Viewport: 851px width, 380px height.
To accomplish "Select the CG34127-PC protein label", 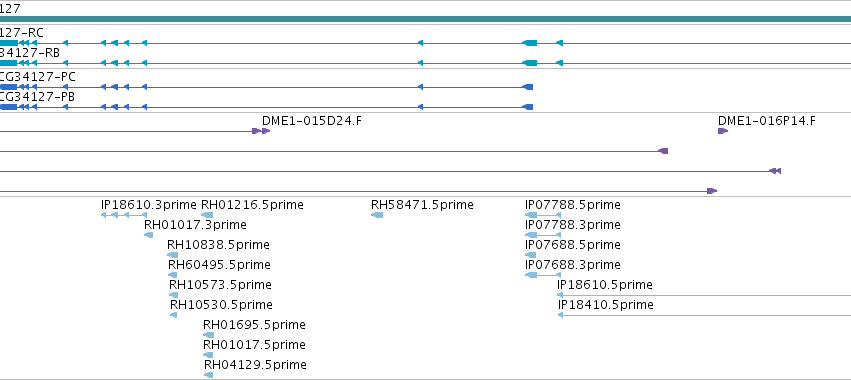I will [37, 77].
